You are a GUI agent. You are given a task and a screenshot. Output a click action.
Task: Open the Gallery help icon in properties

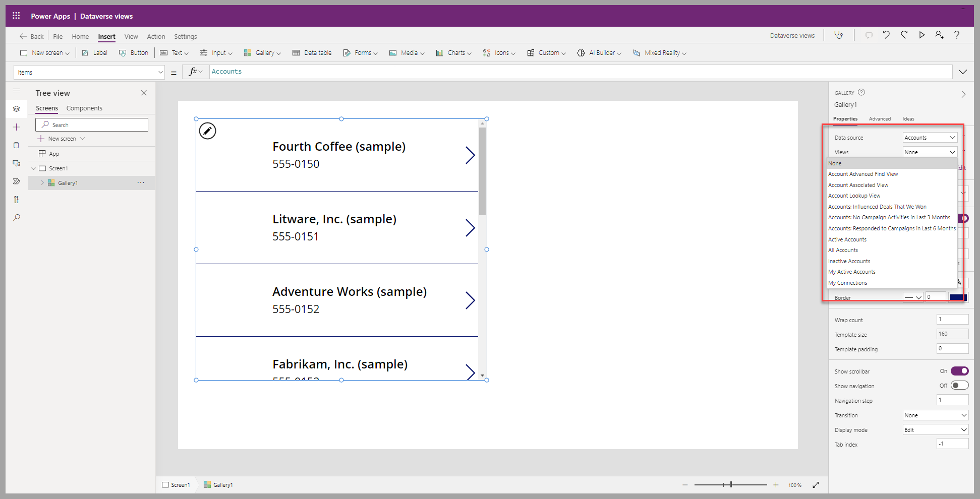tap(861, 92)
